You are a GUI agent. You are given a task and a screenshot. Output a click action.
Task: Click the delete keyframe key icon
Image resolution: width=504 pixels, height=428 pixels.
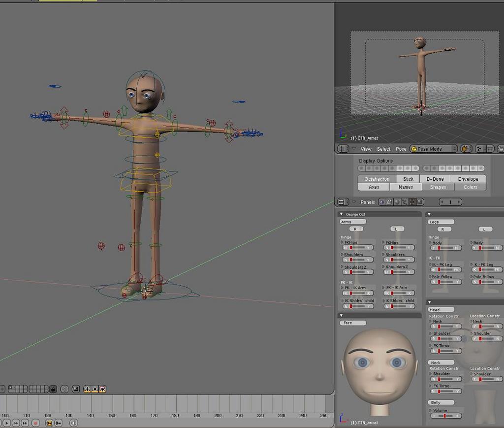tap(59, 423)
